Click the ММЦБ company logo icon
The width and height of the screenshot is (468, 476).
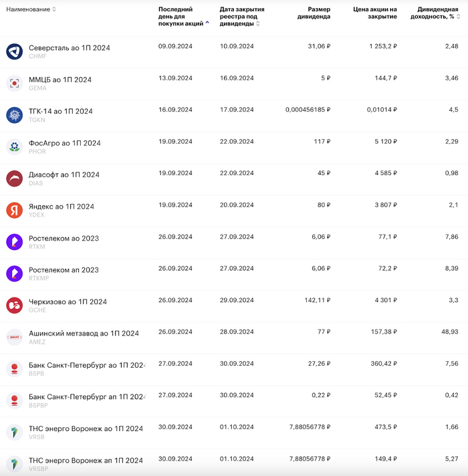15,83
